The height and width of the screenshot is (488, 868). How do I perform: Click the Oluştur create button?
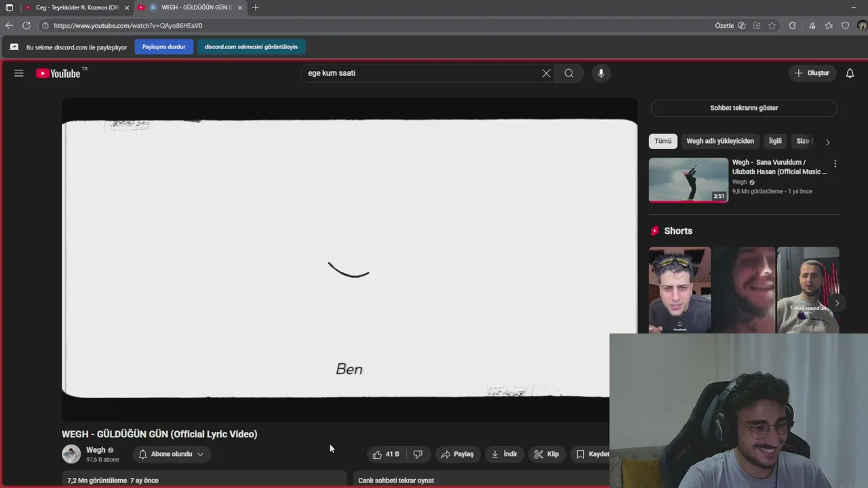pyautogui.click(x=812, y=73)
